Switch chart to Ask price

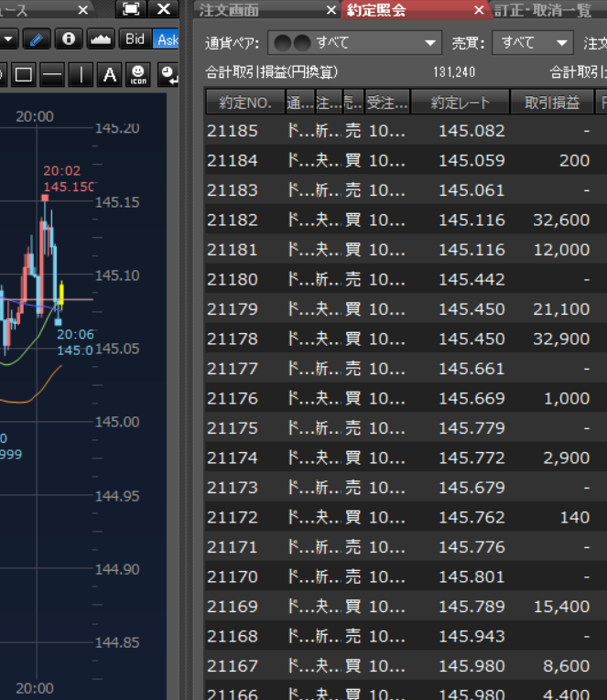[167, 39]
